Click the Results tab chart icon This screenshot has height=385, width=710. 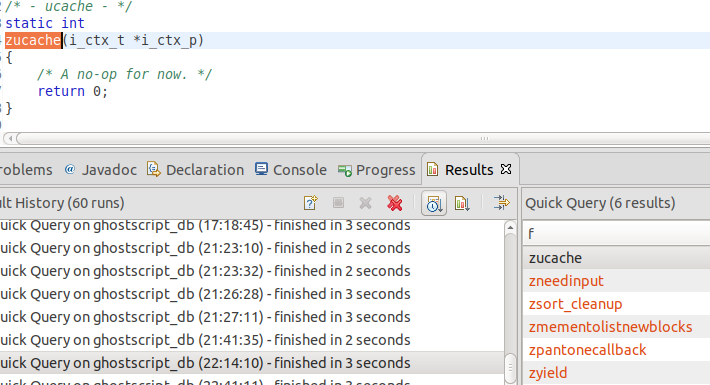(x=432, y=169)
